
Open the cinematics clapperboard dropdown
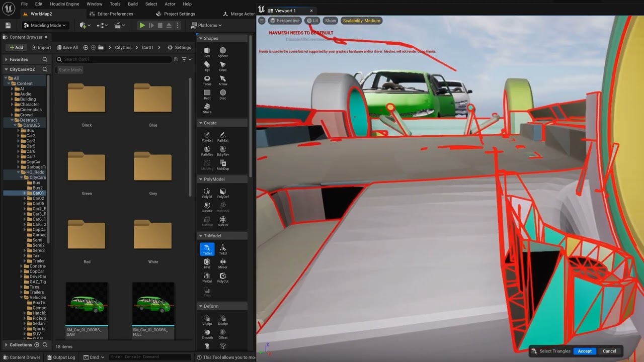click(x=119, y=25)
